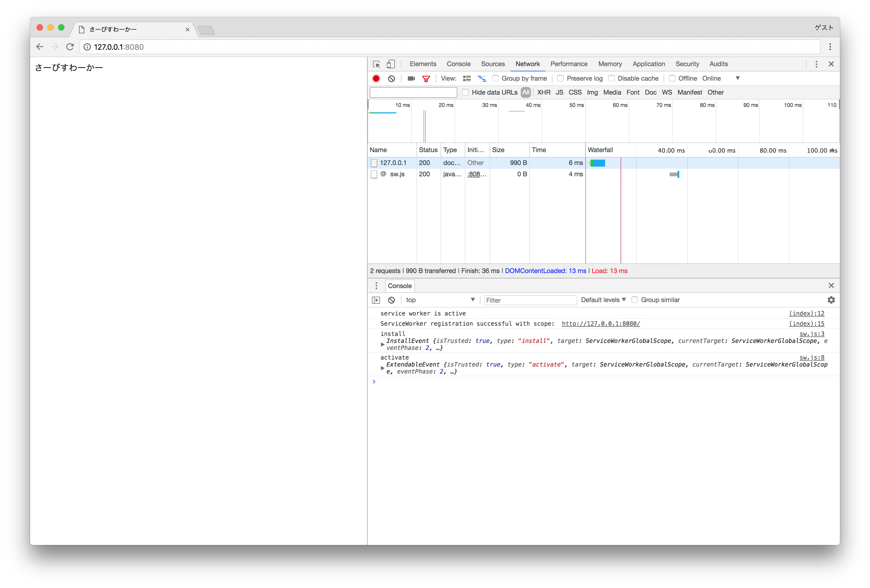Enable Group similar in console
This screenshot has width=870, height=588.
coord(635,300)
